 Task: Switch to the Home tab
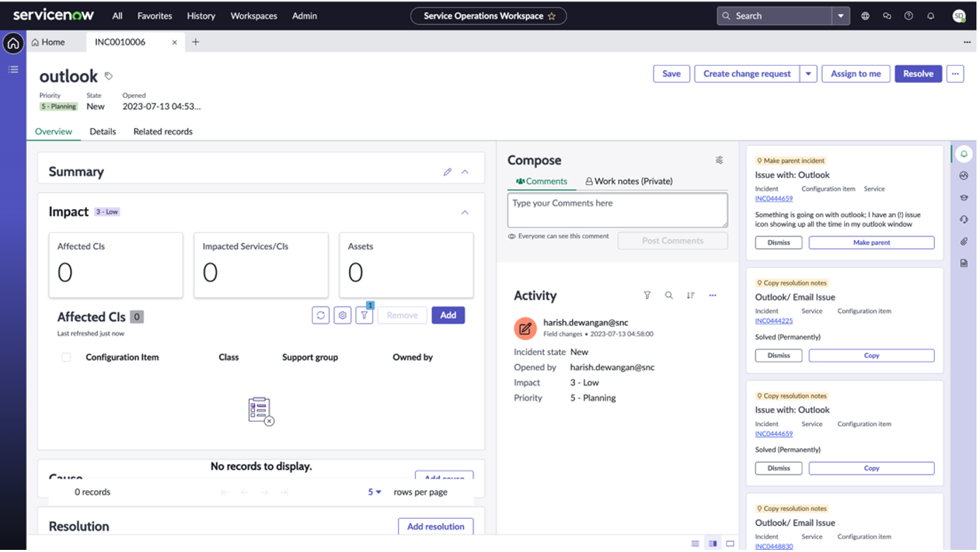pyautogui.click(x=48, y=42)
